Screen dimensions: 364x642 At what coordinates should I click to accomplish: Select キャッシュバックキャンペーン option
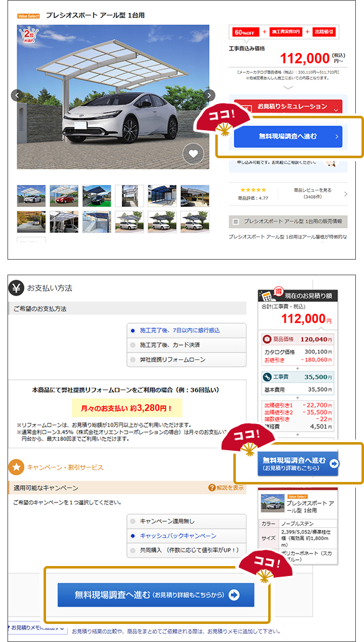(x=187, y=536)
